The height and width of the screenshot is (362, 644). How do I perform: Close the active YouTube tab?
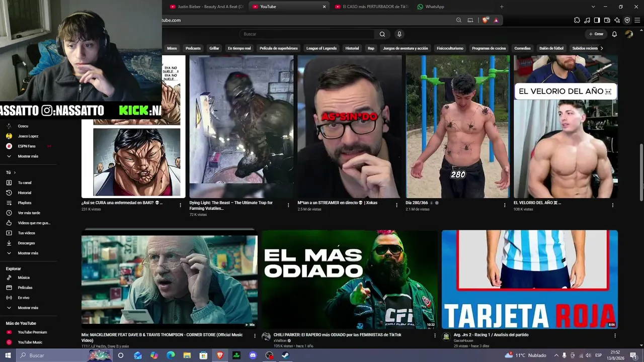(x=324, y=7)
